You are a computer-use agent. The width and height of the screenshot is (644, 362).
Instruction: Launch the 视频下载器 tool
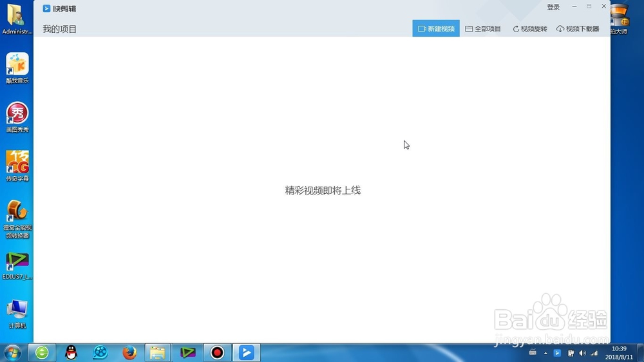[x=578, y=29]
